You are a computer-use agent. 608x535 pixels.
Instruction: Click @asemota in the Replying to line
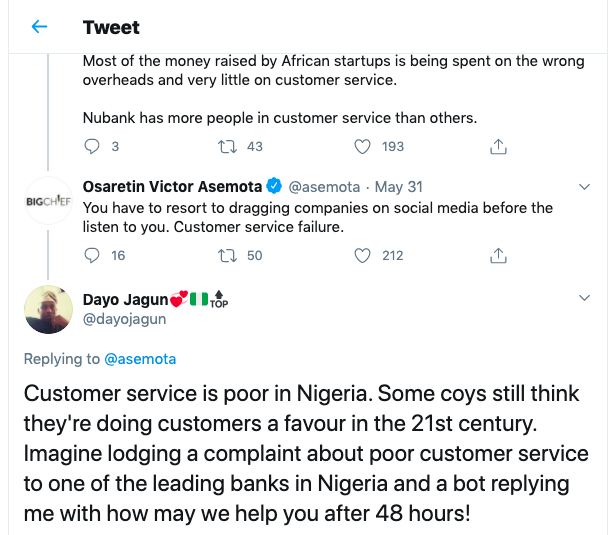coord(140,358)
